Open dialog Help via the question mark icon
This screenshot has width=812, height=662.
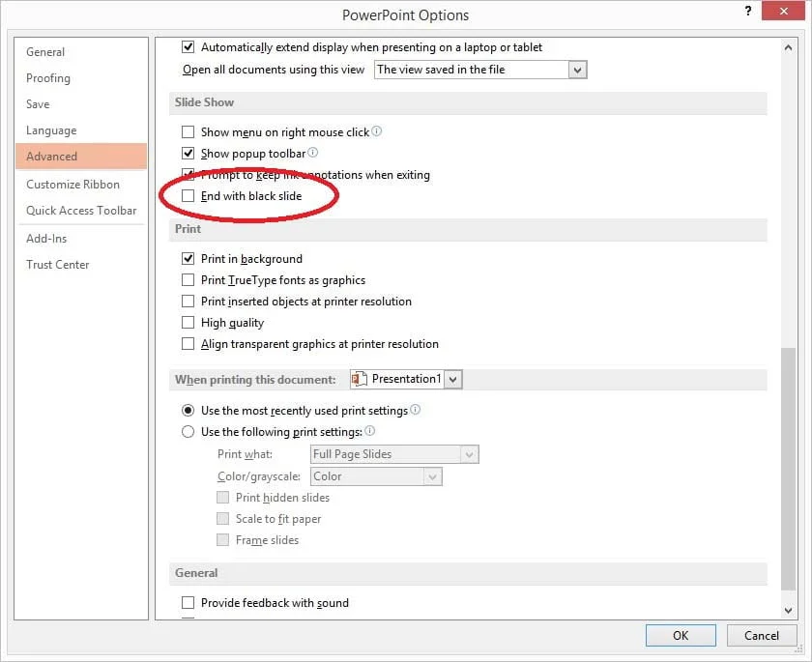point(747,11)
